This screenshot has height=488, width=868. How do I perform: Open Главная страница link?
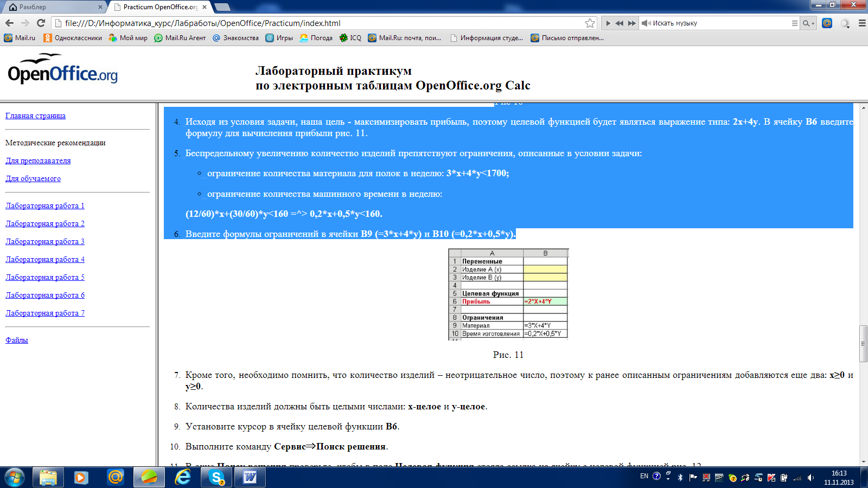pos(35,115)
